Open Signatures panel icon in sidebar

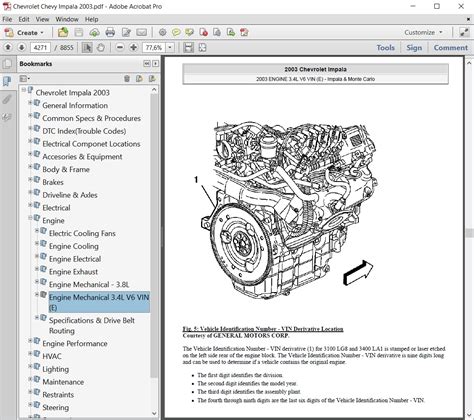coord(7,117)
